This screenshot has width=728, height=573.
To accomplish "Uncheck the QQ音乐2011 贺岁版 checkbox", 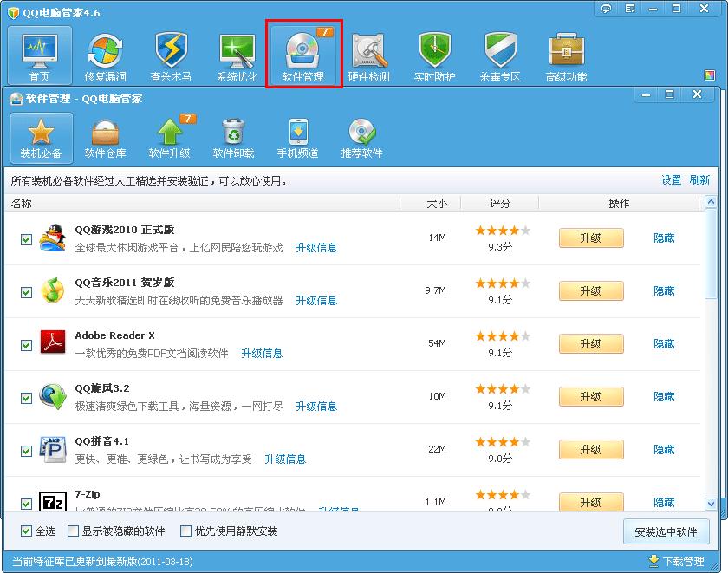I will (x=26, y=291).
